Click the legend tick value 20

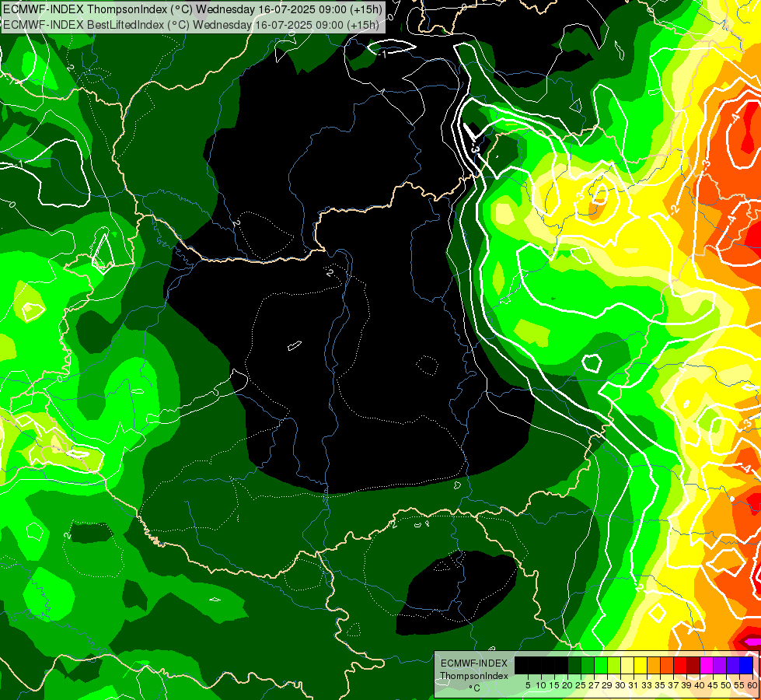pyautogui.click(x=567, y=685)
